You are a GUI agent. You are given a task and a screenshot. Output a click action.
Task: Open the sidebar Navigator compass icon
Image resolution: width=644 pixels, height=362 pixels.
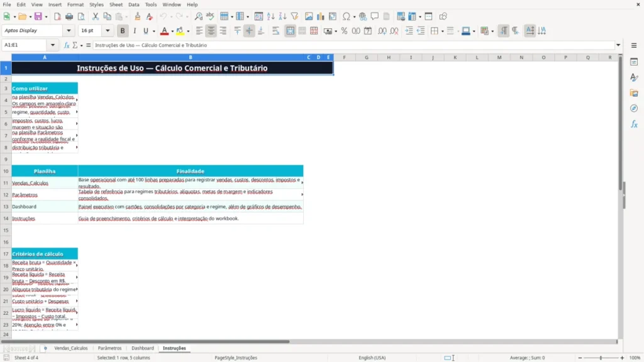[634, 108]
